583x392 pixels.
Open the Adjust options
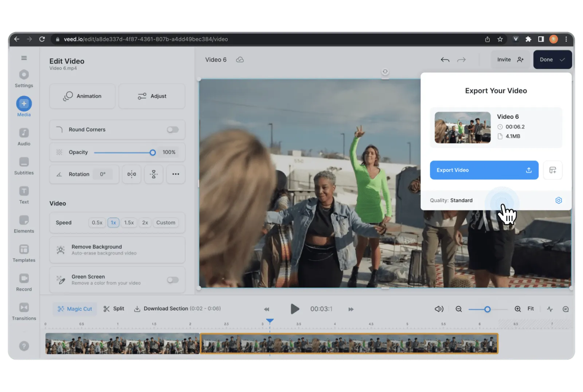click(x=152, y=96)
